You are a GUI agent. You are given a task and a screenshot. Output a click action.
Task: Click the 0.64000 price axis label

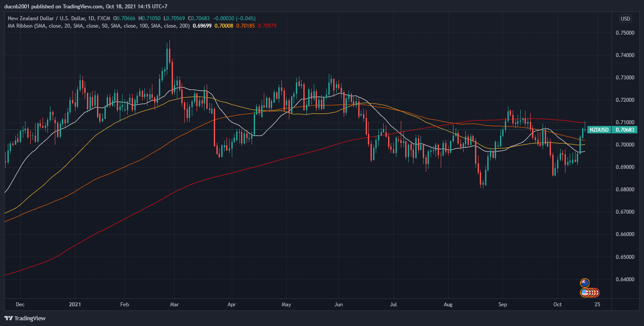pos(625,279)
